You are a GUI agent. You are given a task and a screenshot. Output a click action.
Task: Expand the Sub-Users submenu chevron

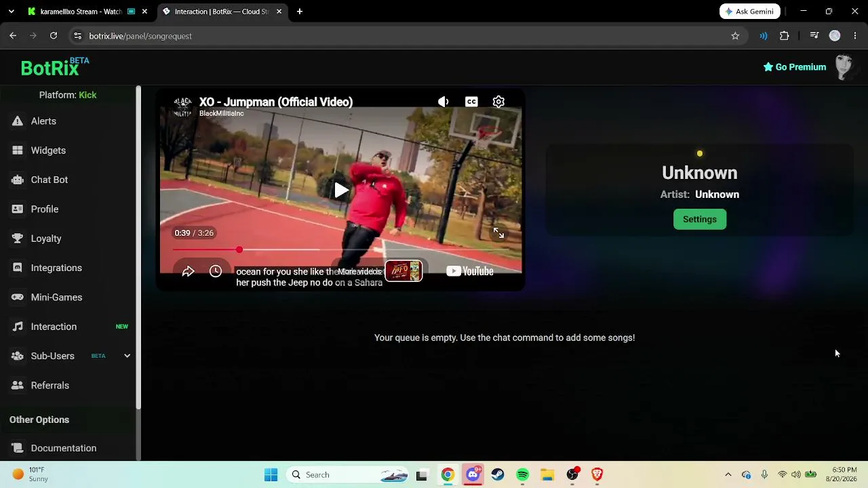[x=127, y=356]
